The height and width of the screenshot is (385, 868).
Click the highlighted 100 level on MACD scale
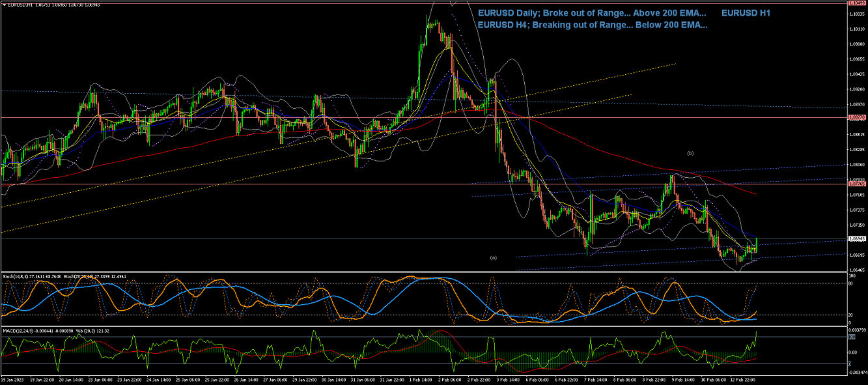click(852, 336)
